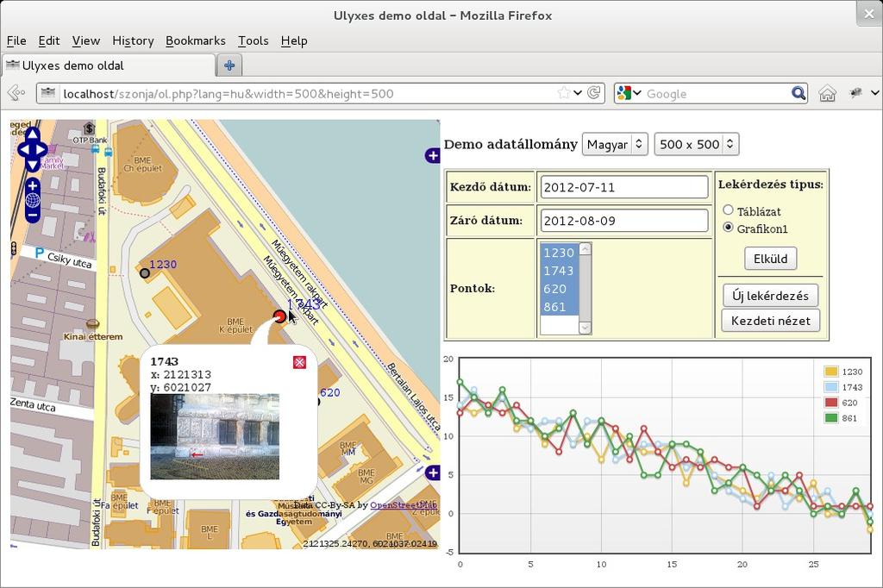Close the Firefox window

[x=869, y=15]
